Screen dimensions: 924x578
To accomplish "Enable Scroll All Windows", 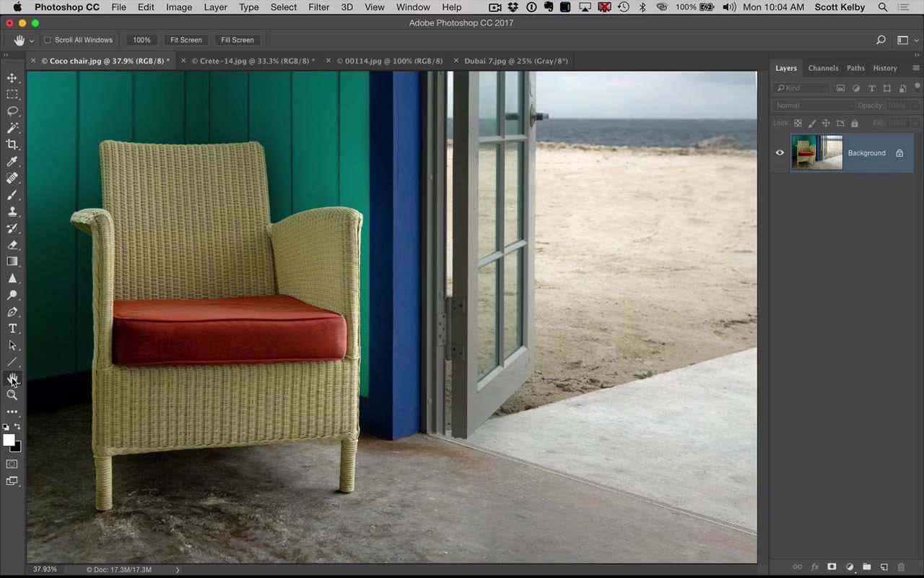I will [47, 40].
